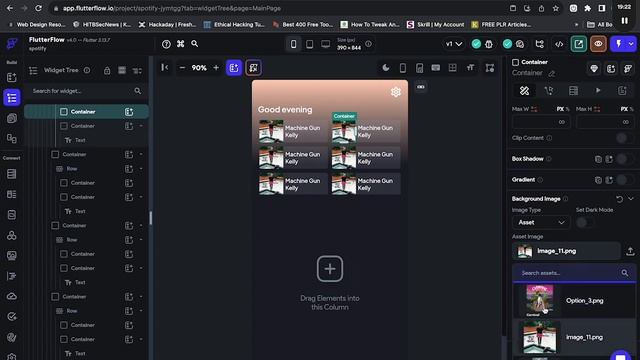The width and height of the screenshot is (640, 360).
Task: Toggle the Container checkbox in properties header
Action: coord(516,62)
